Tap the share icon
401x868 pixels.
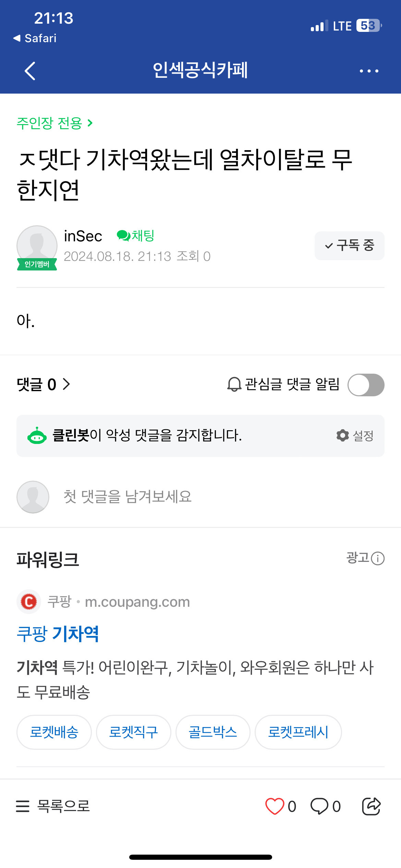[371, 806]
